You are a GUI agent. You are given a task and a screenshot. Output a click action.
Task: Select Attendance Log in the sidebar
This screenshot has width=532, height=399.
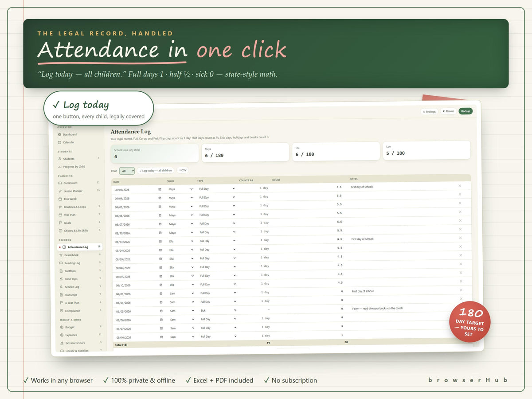(x=80, y=247)
